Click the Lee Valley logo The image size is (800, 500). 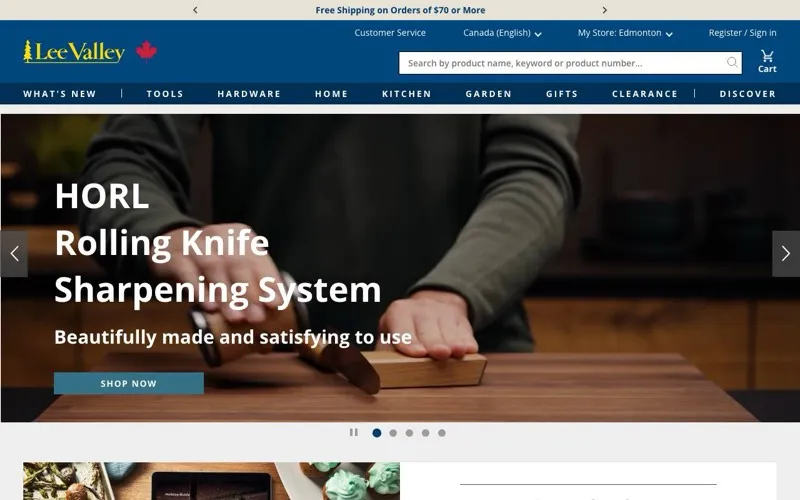pos(74,52)
